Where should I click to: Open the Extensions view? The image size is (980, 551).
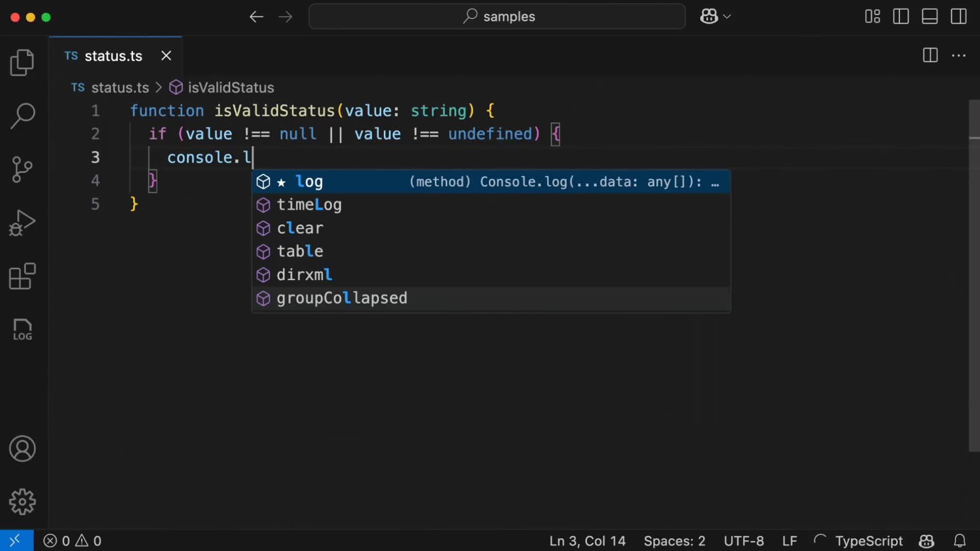click(x=22, y=277)
